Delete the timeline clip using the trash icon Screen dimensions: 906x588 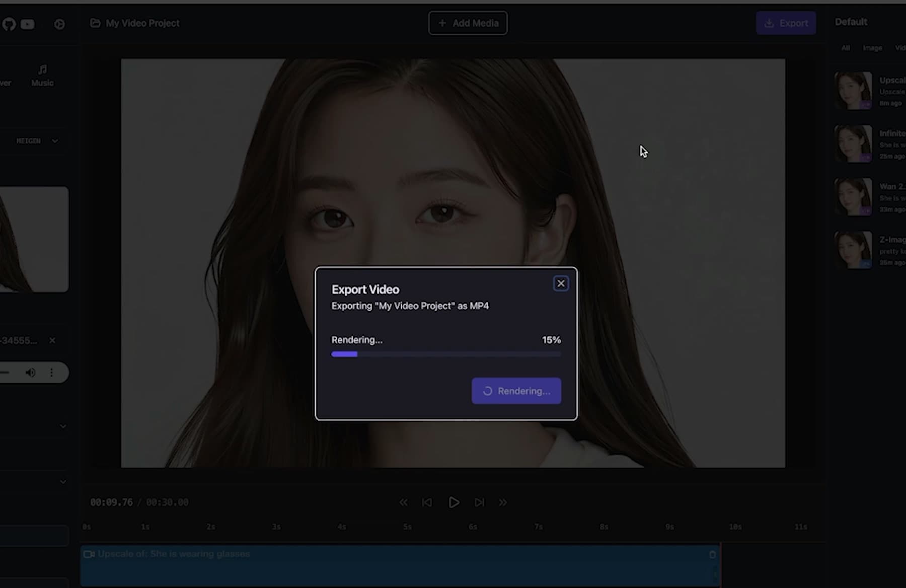tap(712, 554)
